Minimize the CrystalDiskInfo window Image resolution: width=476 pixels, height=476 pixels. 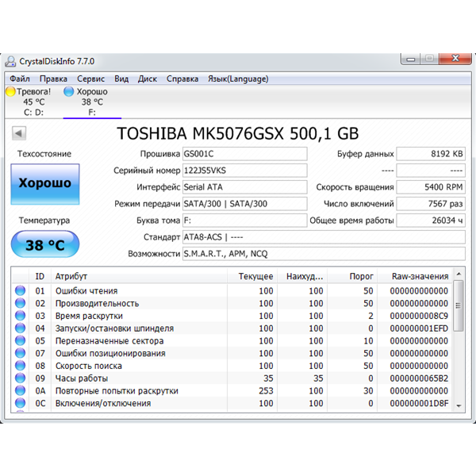(x=410, y=59)
